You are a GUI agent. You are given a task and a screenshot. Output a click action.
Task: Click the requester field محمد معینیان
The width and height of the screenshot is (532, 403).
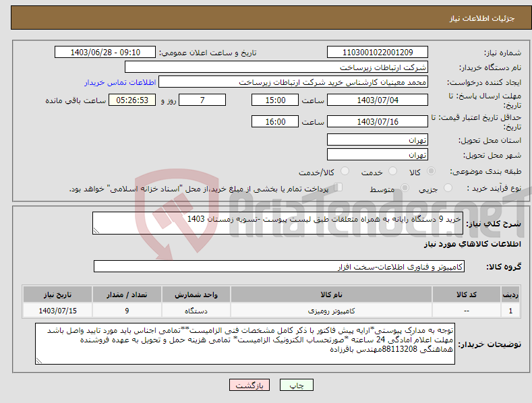(x=293, y=82)
